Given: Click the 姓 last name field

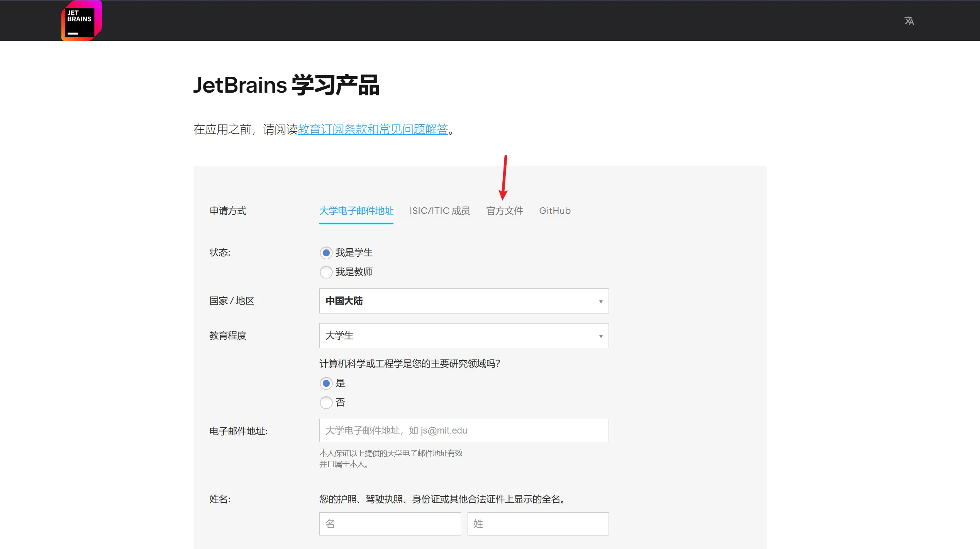Looking at the screenshot, I should coord(537,524).
